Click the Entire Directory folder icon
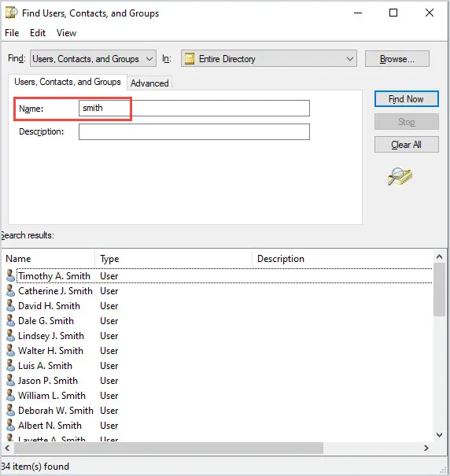The height and width of the screenshot is (476, 450). click(x=190, y=58)
